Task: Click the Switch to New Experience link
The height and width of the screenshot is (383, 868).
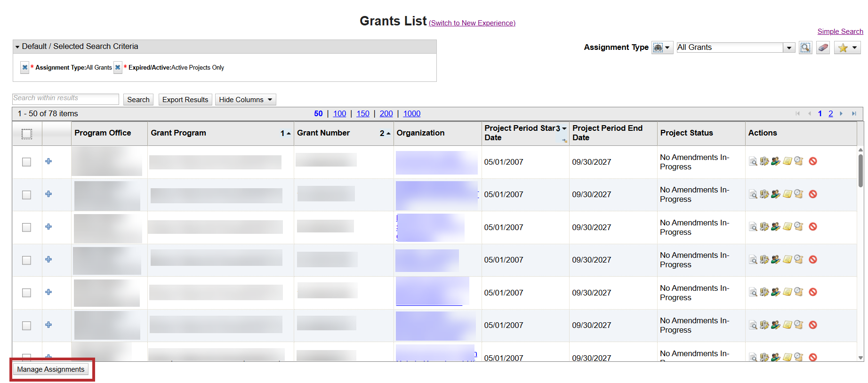Action: coord(472,23)
